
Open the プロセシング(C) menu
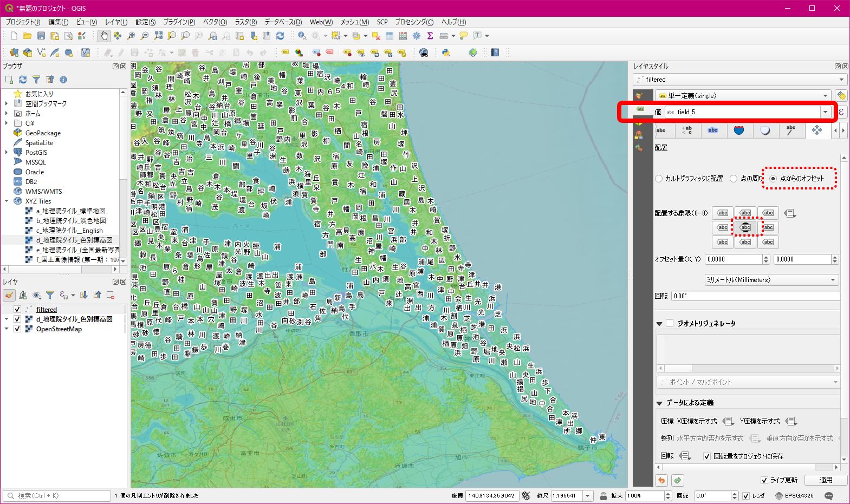click(414, 22)
